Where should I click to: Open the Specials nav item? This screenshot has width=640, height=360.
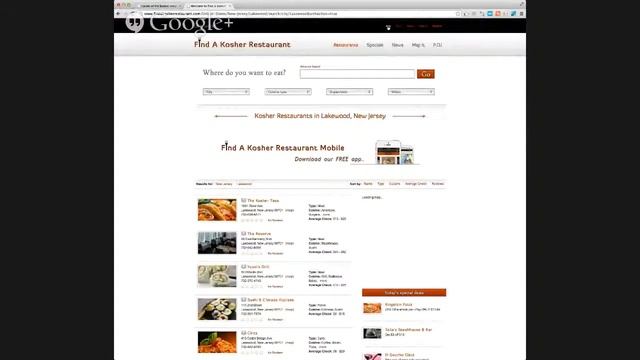[x=375, y=45]
